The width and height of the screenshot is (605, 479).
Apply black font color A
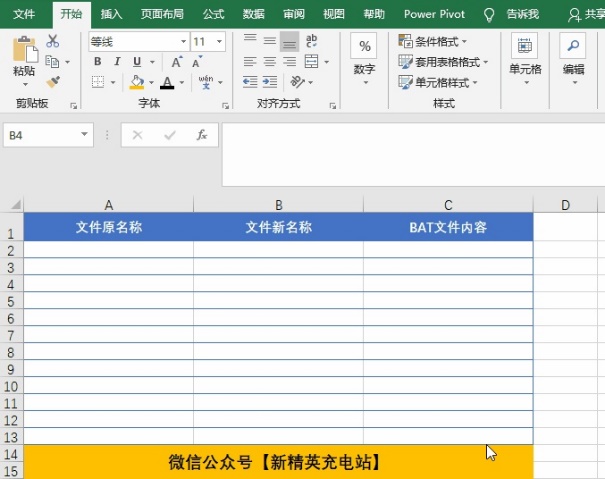point(167,82)
